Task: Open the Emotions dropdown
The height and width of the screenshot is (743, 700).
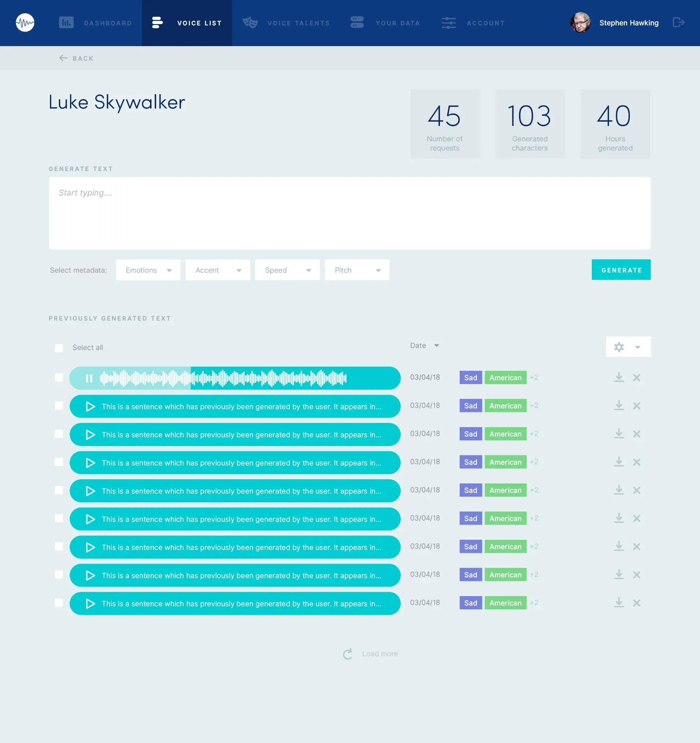Action: [x=148, y=270]
